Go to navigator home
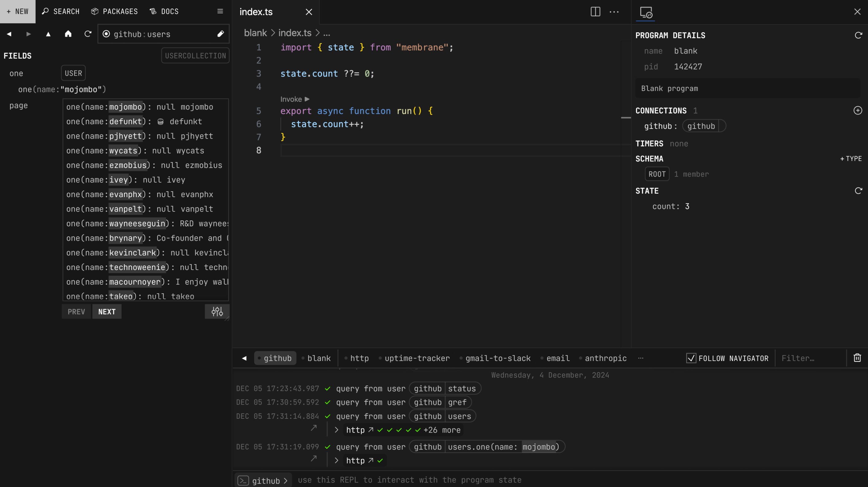 click(68, 34)
